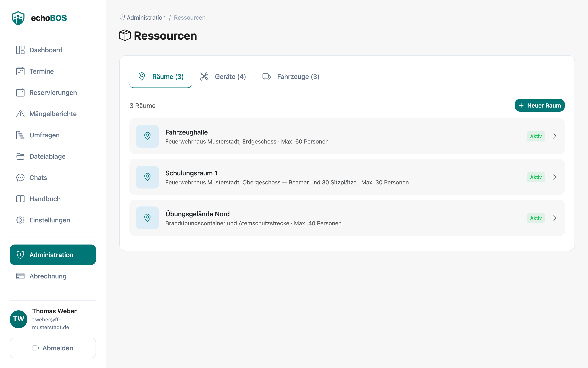
Task: Click the map pin icon on Räume tab
Action: click(x=142, y=76)
